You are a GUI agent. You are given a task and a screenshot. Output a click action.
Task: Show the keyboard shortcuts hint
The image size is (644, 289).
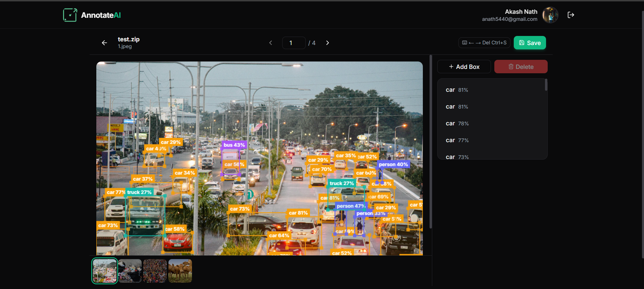click(x=484, y=43)
